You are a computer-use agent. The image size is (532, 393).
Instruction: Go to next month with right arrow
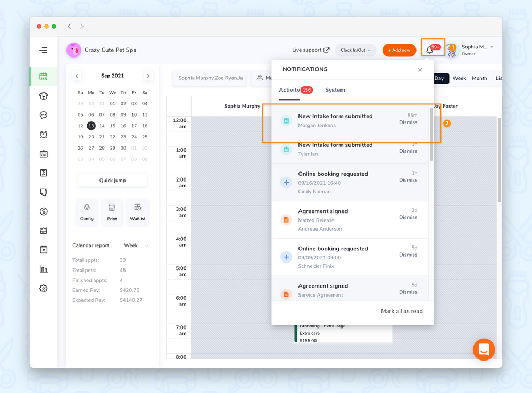[x=148, y=76]
